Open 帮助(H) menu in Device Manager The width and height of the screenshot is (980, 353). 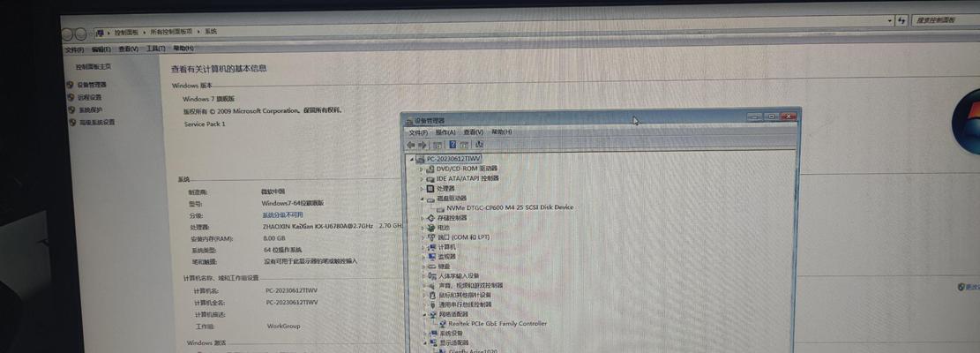point(501,131)
